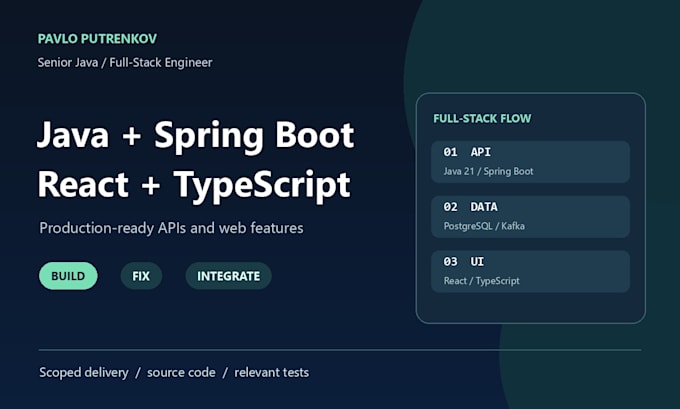
Task: Click 'relevant tests' footer text
Action: [271, 373]
